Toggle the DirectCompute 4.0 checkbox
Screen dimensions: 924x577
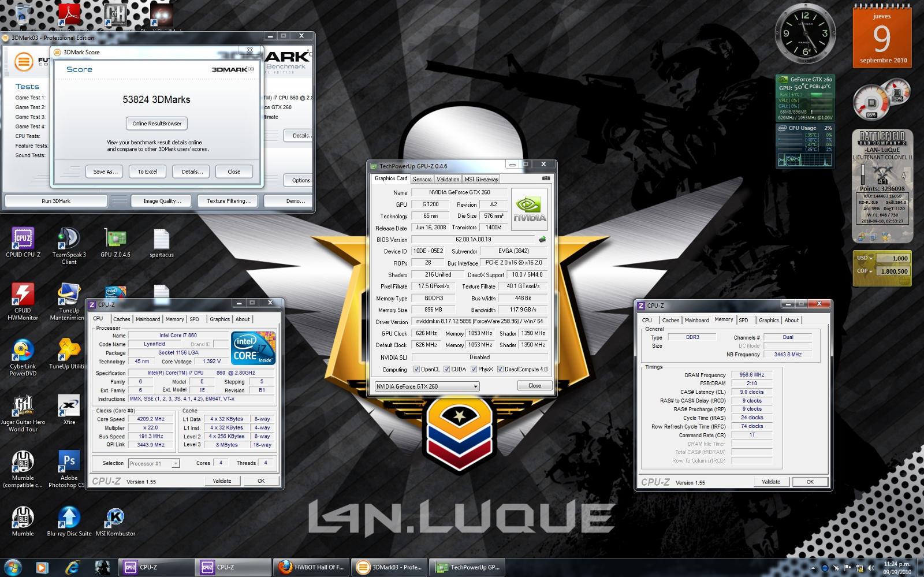coord(500,369)
